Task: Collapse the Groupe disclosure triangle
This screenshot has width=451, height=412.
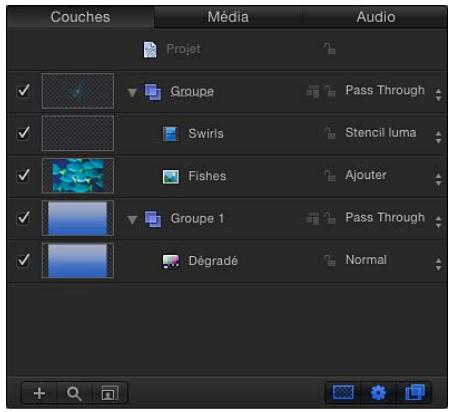Action: tap(132, 92)
